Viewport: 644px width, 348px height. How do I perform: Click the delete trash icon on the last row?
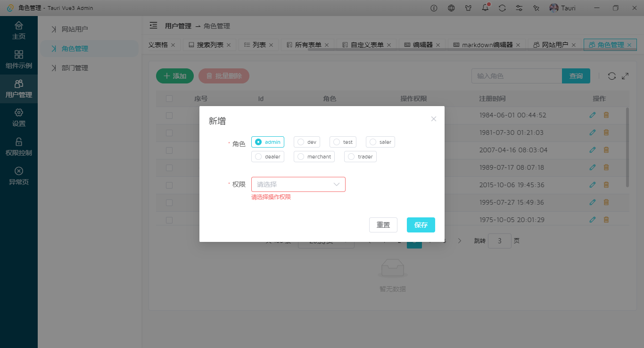[606, 219]
